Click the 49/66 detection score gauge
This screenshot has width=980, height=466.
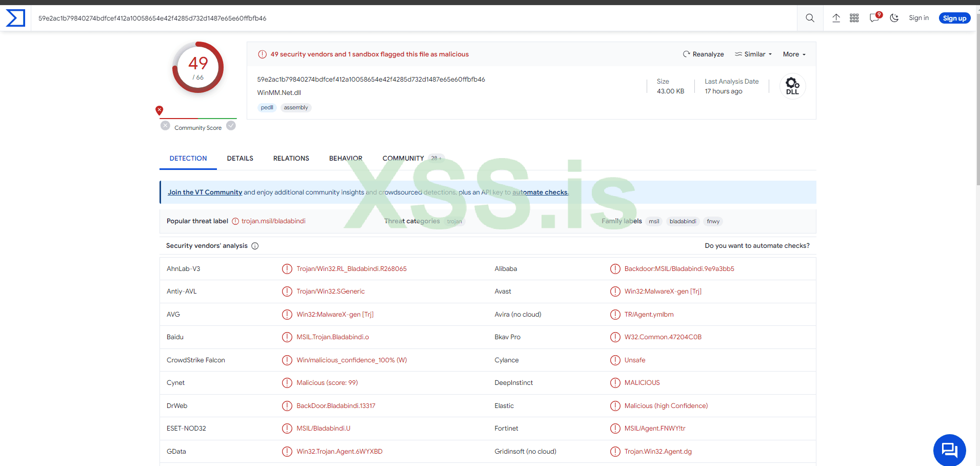tap(198, 67)
